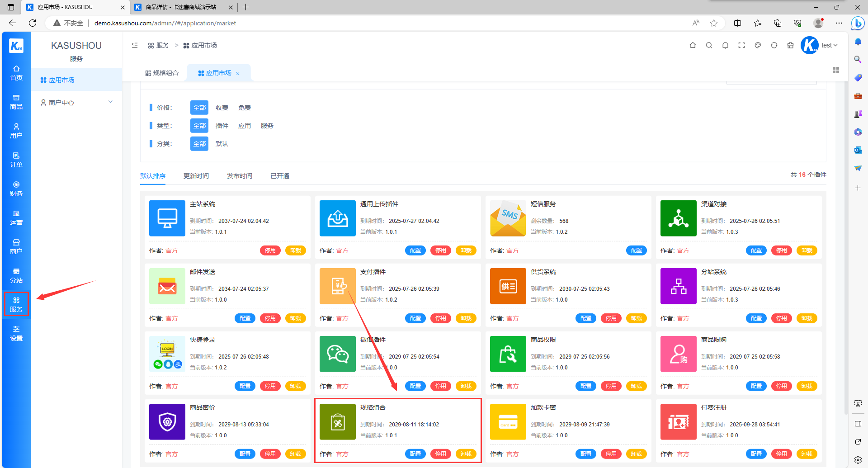Open the 订单 orders sidebar item
Viewport: 868px width, 468px height.
pyautogui.click(x=16, y=160)
